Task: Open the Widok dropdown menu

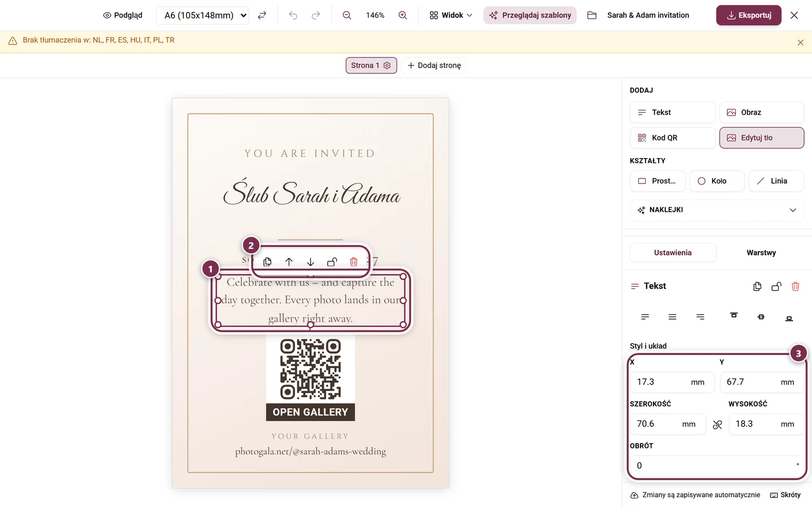Action: 451,15
